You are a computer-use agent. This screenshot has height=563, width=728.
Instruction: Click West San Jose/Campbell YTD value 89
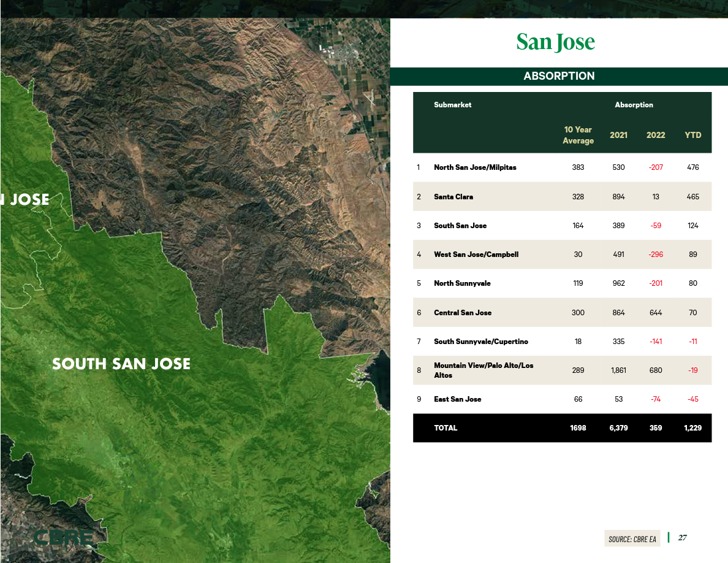pos(692,254)
